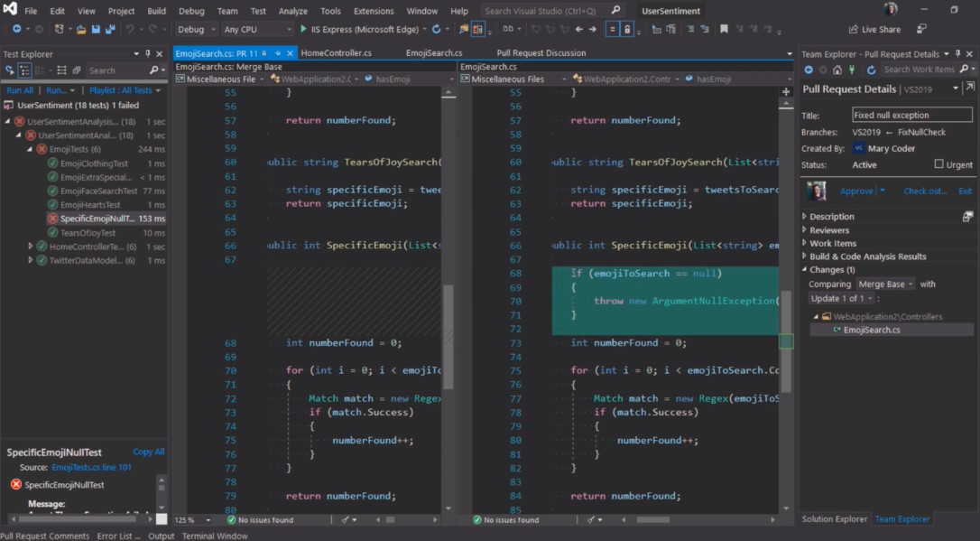Click the Test Explorer search magnifier icon
This screenshot has width=980, height=541.
pos(153,70)
